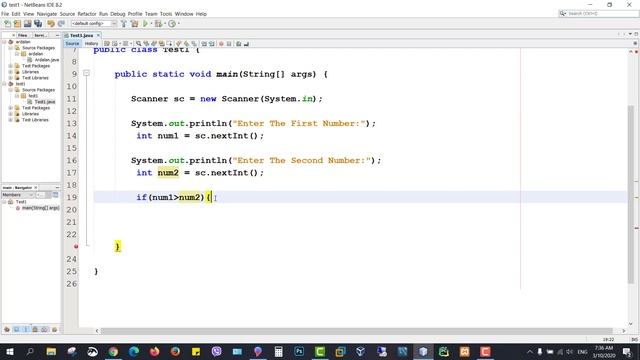640x360 pixels.
Task: Switch to the Files panel tab
Action: [23, 36]
